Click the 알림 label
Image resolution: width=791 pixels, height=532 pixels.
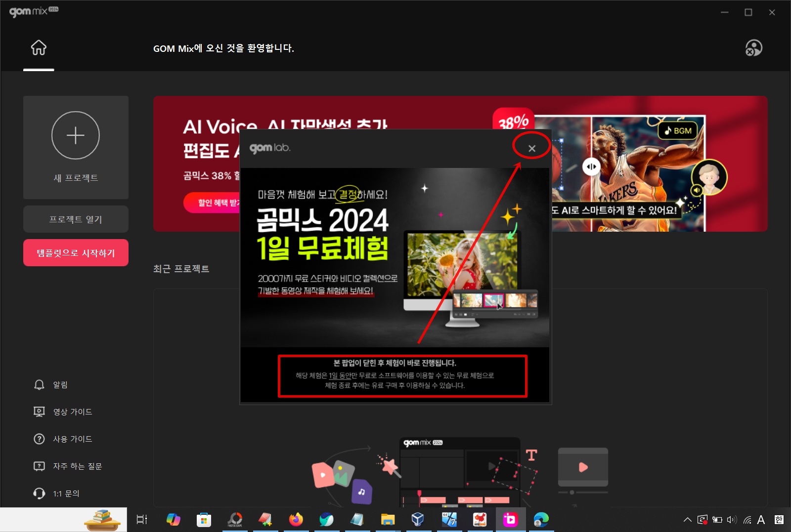click(x=60, y=385)
